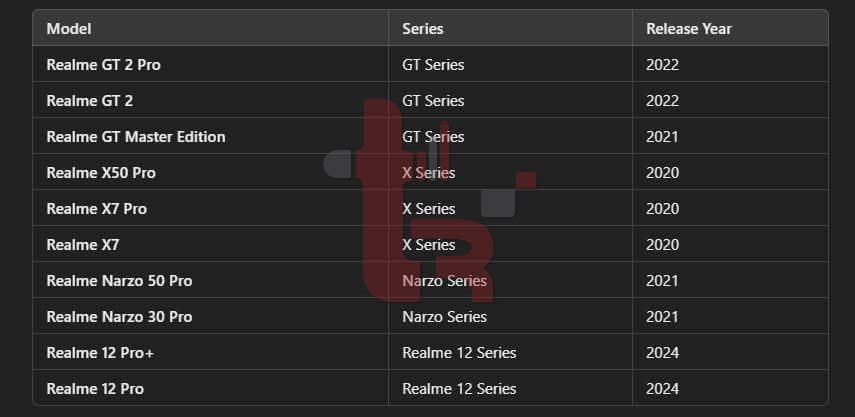Click GT Series cell for Realme GT 2 Pro
Viewport: 855px width, 417px height.
pos(433,64)
